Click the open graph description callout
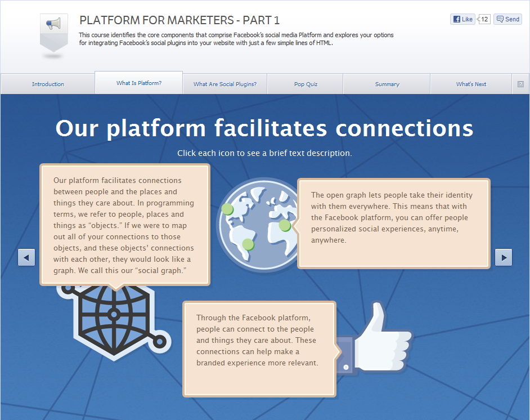Viewport: 530px width, 420px height. 394,224
